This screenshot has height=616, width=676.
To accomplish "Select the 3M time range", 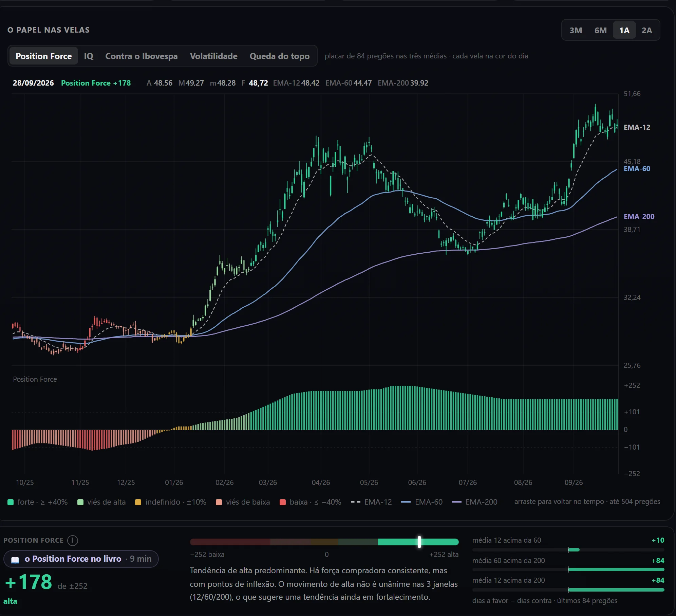I will click(x=576, y=31).
